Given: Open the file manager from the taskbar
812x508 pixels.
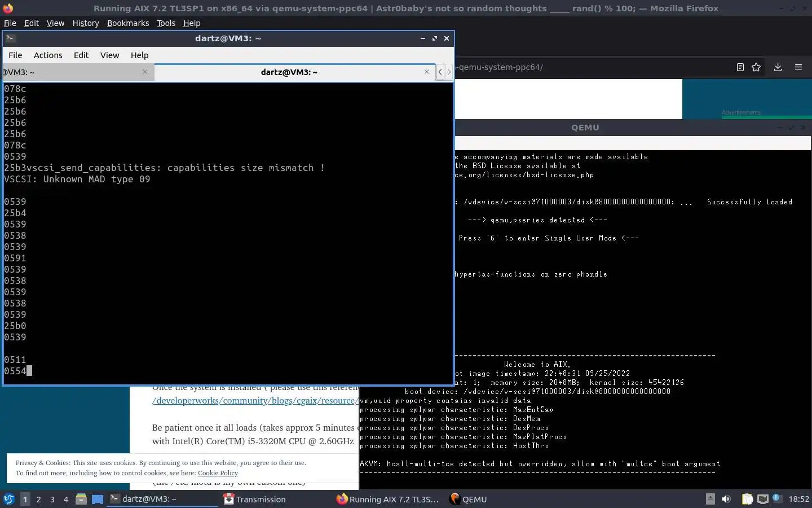Looking at the screenshot, I should [81, 499].
